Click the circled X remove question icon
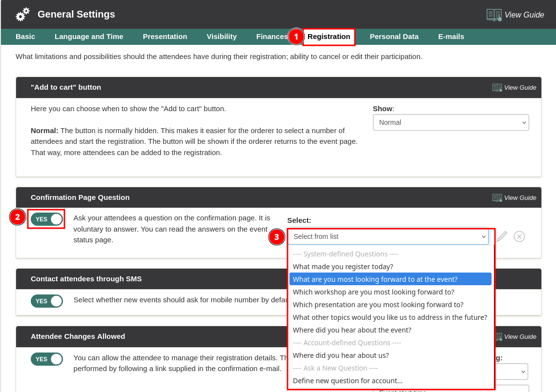This screenshot has height=392, width=556. [519, 237]
